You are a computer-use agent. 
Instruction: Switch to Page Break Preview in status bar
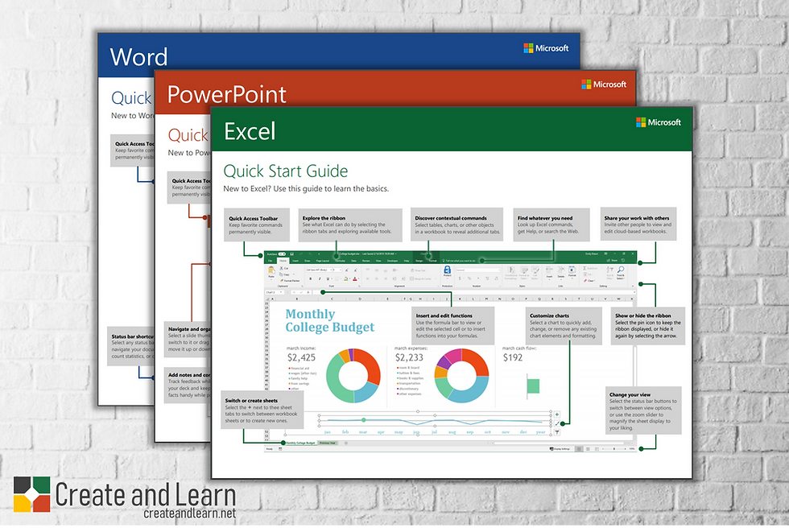(597, 449)
